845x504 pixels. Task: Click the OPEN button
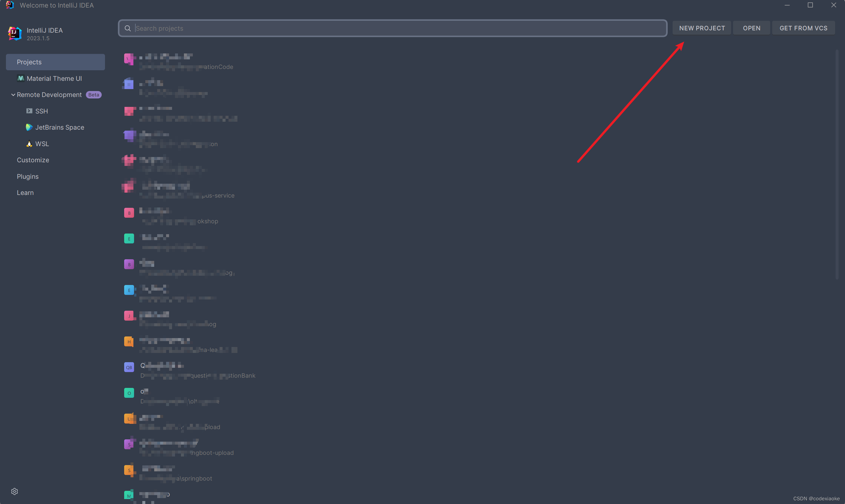pos(751,28)
